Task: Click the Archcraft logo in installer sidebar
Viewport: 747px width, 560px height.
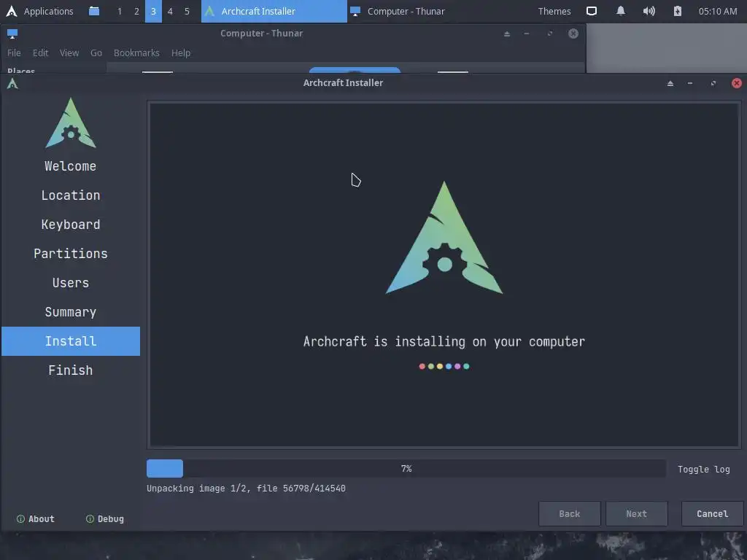Action: (x=71, y=122)
